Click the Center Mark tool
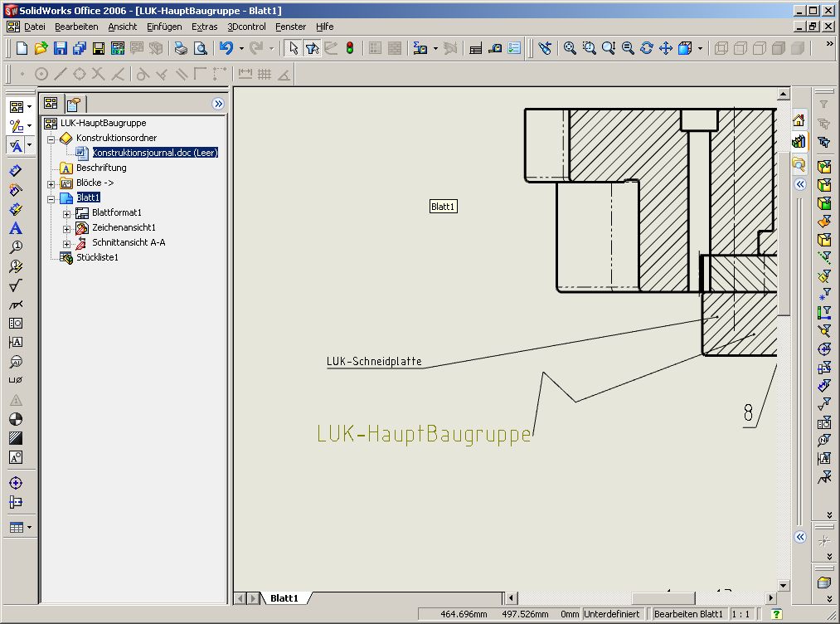 tap(16, 483)
